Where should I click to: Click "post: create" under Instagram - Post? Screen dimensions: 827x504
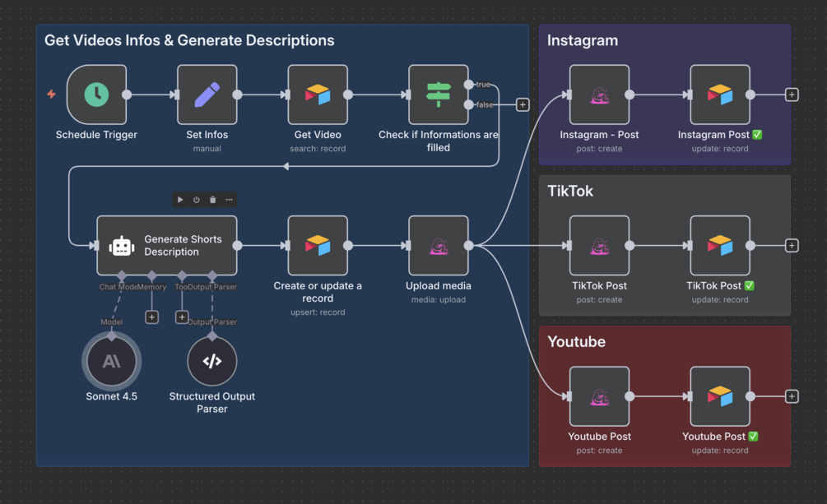pyautogui.click(x=599, y=149)
